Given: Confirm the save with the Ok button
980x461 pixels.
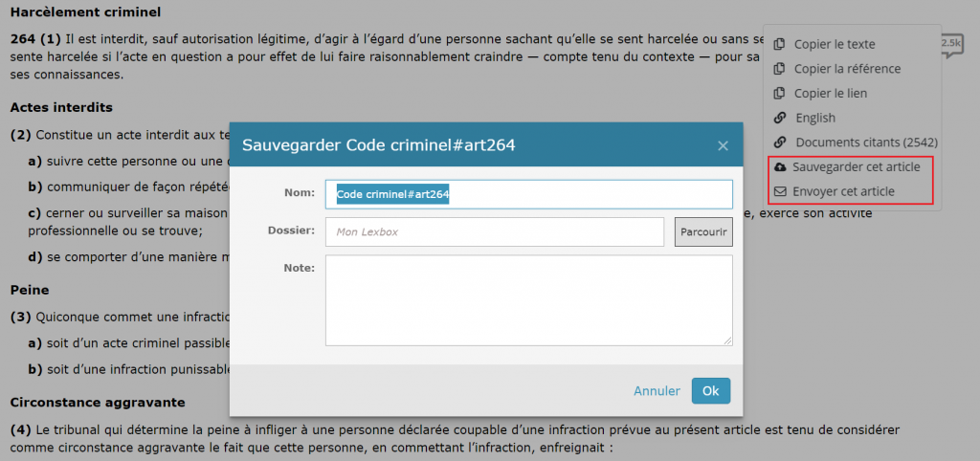Looking at the screenshot, I should point(710,391).
